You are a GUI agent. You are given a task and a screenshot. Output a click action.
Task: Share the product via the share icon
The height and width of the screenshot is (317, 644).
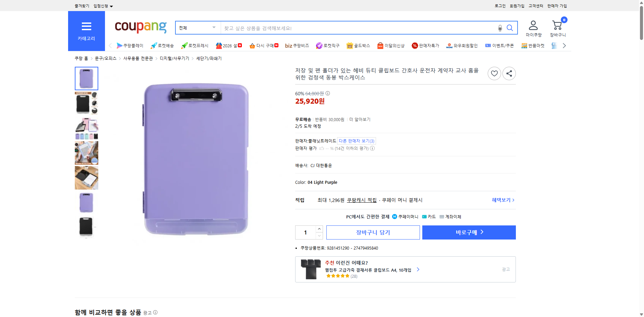point(509,73)
